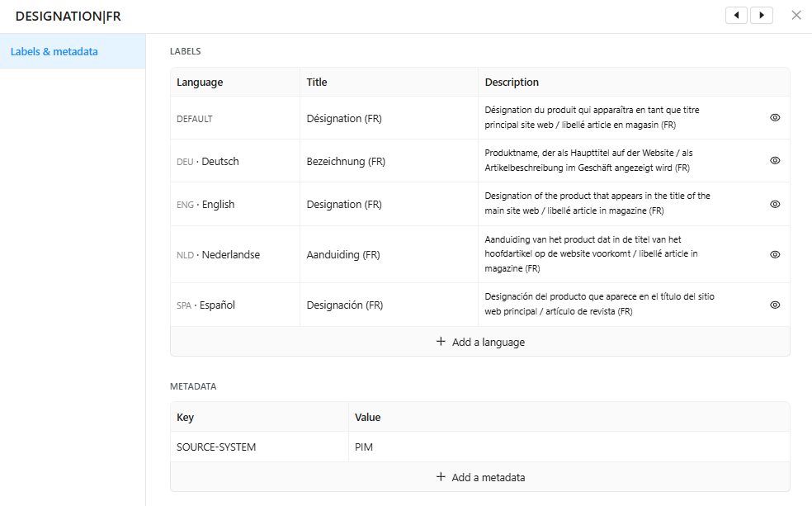
Task: Go to previous item with left arrow
Action: (x=736, y=16)
